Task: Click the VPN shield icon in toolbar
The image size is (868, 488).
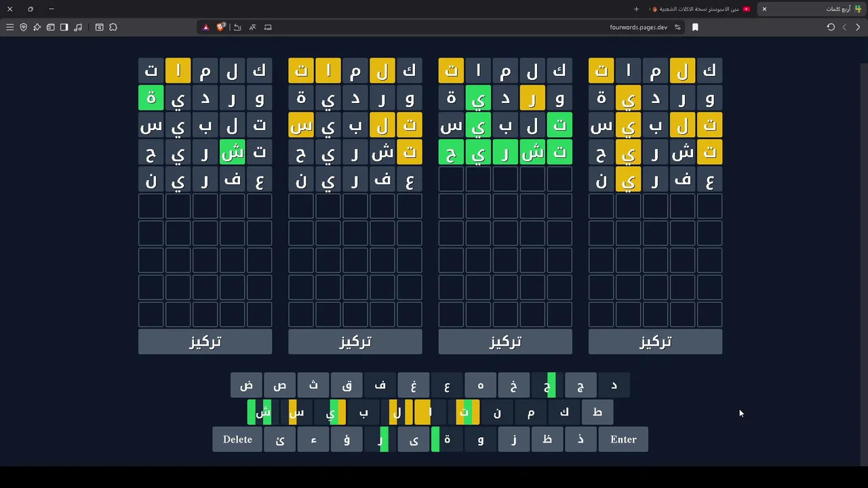Action: [x=23, y=27]
